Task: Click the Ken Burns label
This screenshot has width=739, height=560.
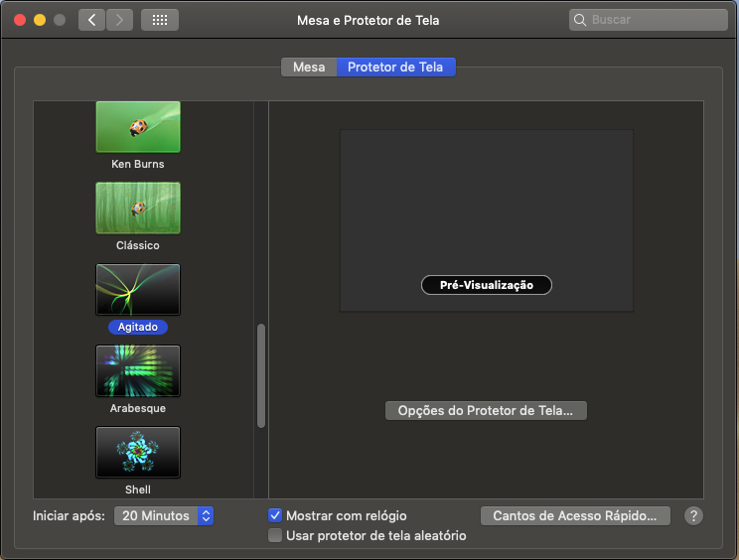Action: tap(138, 164)
